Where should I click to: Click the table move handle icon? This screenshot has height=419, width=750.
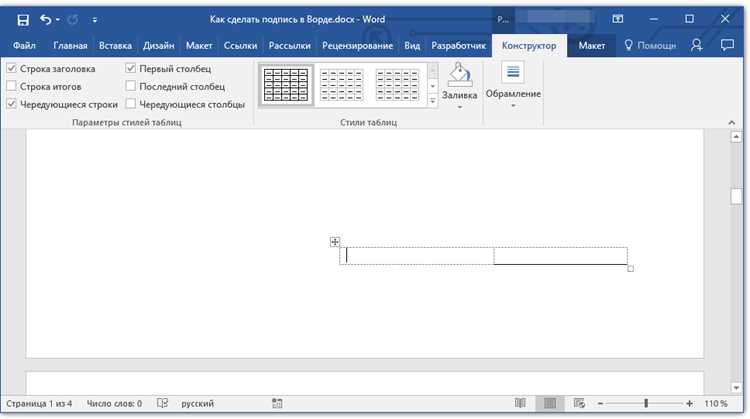[335, 242]
